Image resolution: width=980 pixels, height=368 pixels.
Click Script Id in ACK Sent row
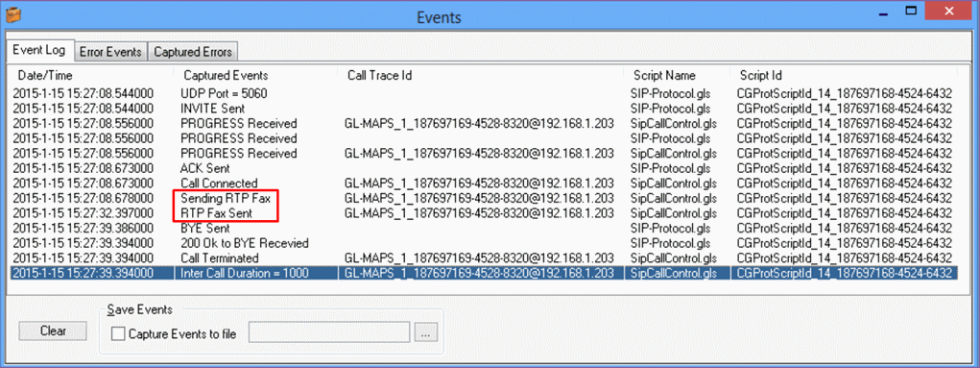[845, 168]
